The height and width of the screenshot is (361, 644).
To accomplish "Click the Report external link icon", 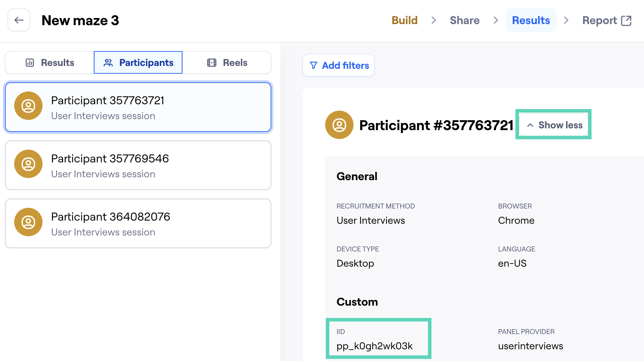I will (626, 21).
